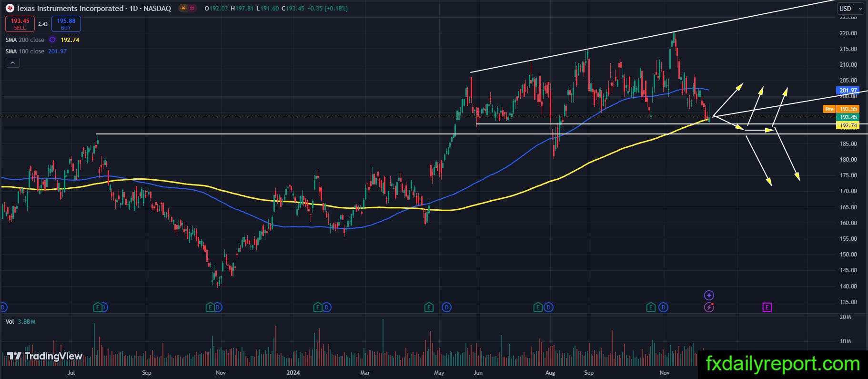
Task: Click the 193.45 SELL button
Action: [x=20, y=24]
